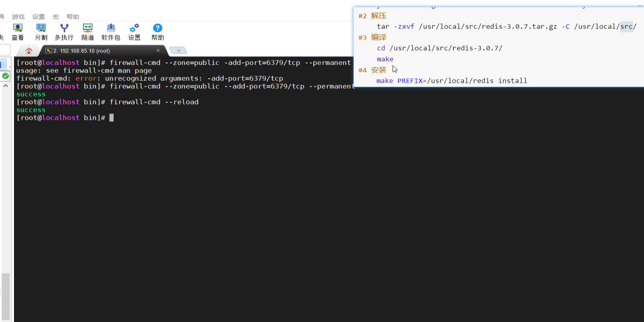This screenshot has width=644, height=322.
Task: Open the 游戏 menu
Action: tap(18, 17)
